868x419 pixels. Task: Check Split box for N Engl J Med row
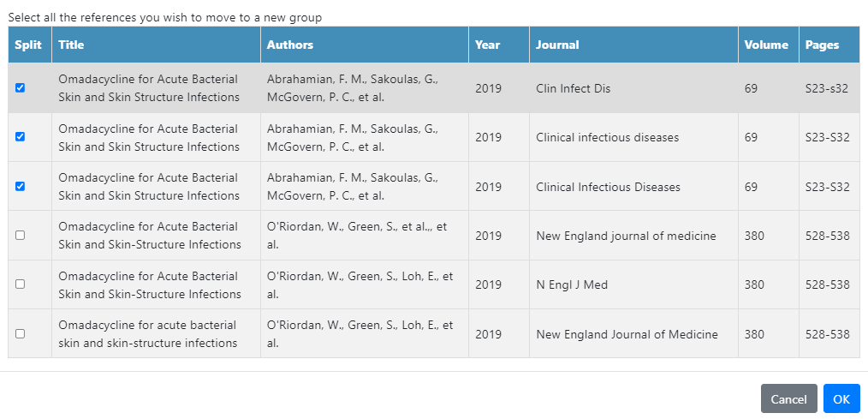tap(20, 284)
